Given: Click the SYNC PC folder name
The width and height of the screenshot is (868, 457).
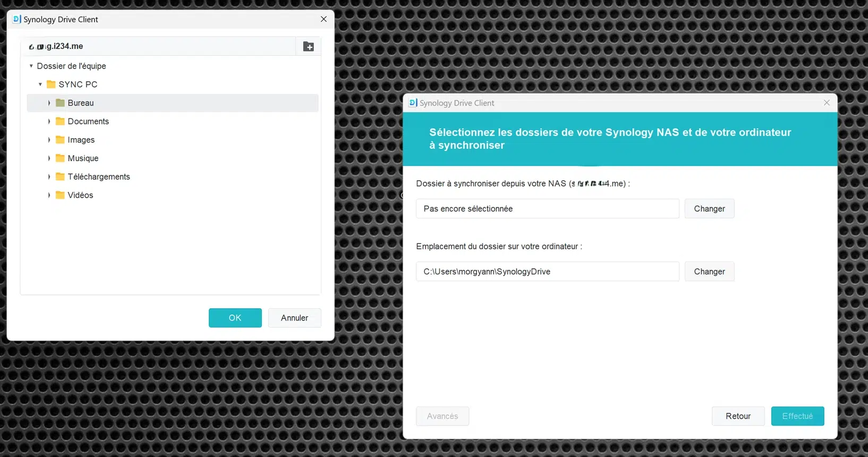Looking at the screenshot, I should click(x=78, y=84).
